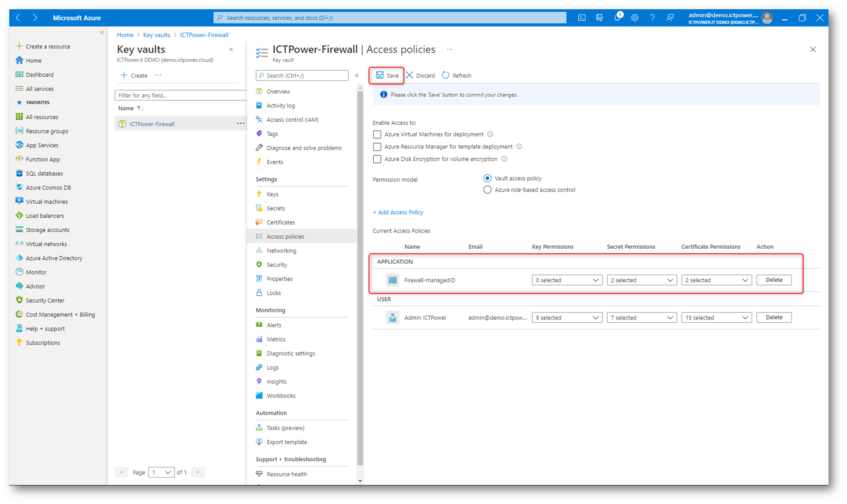Focus the Filter for any field box
This screenshot has height=504, width=847.
[x=181, y=95]
